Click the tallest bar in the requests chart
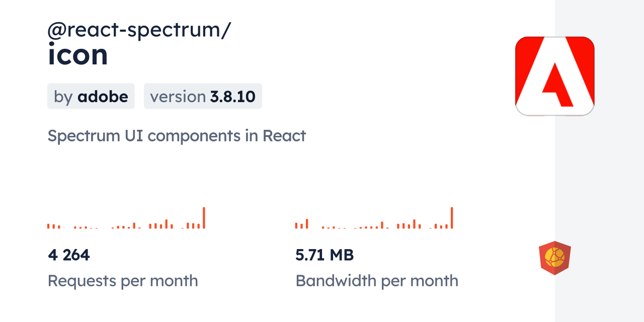 pyautogui.click(x=204, y=218)
